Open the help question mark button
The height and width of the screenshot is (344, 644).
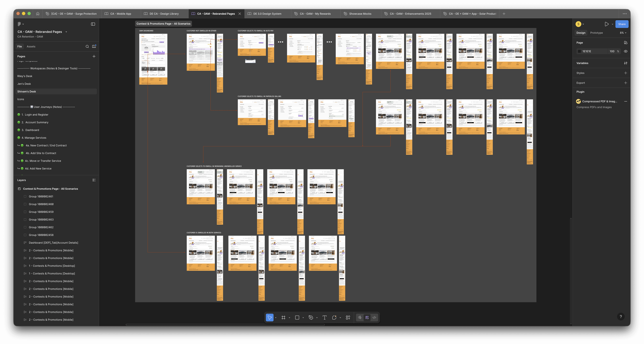coord(621,317)
